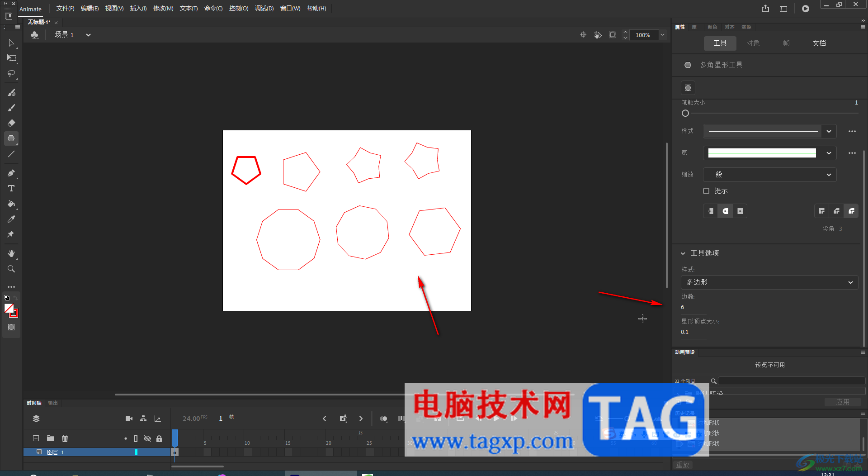
Task: Select the Hand tool
Action: point(11,253)
